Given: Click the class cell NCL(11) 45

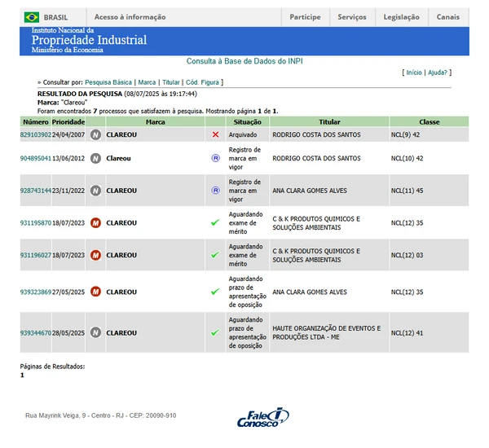Looking at the screenshot, I should click(x=407, y=191).
